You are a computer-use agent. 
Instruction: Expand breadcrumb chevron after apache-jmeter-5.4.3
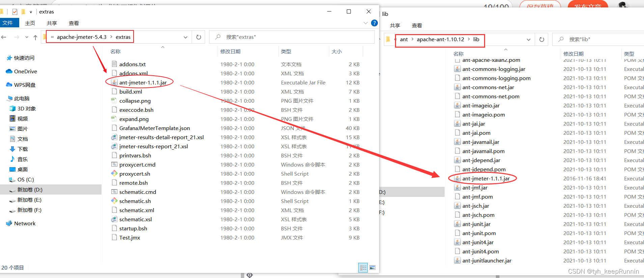pos(111,37)
